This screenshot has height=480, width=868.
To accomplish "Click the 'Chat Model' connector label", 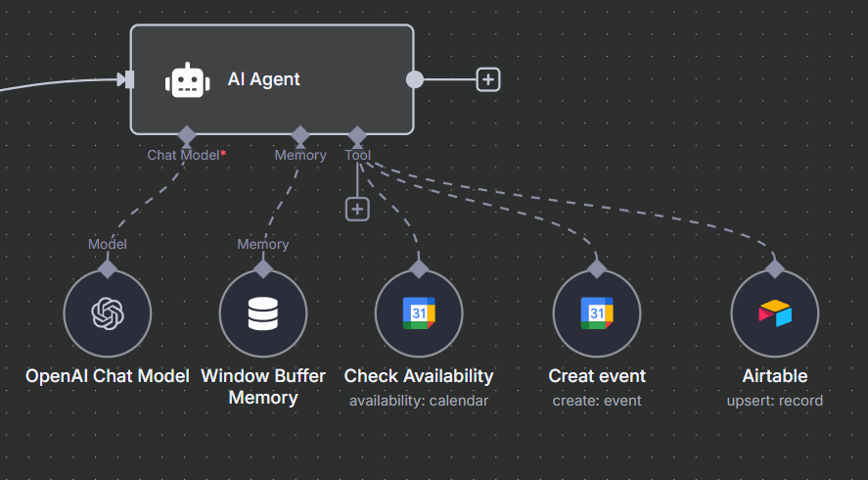I will pos(187,155).
